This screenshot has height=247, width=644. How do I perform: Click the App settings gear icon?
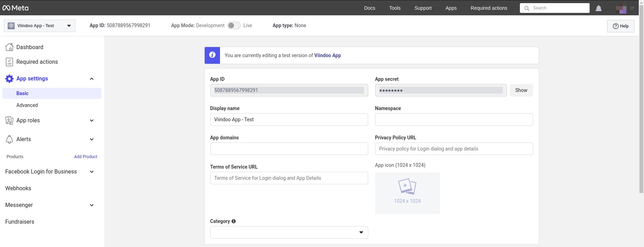[9, 79]
